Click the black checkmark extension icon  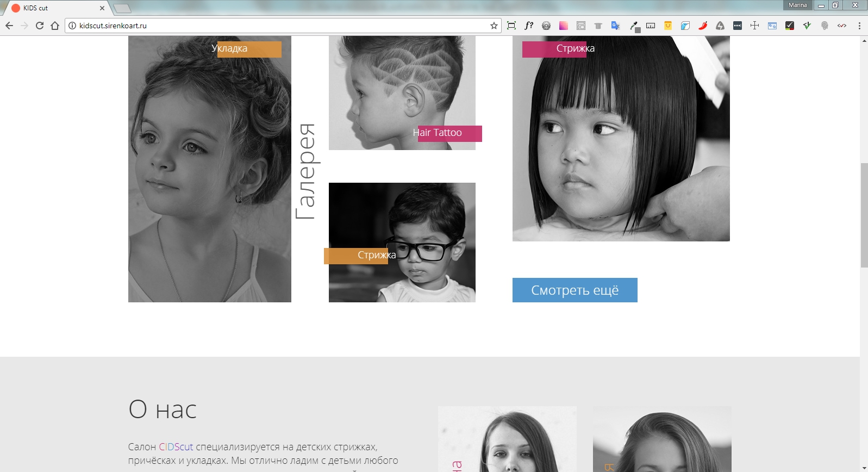click(790, 26)
